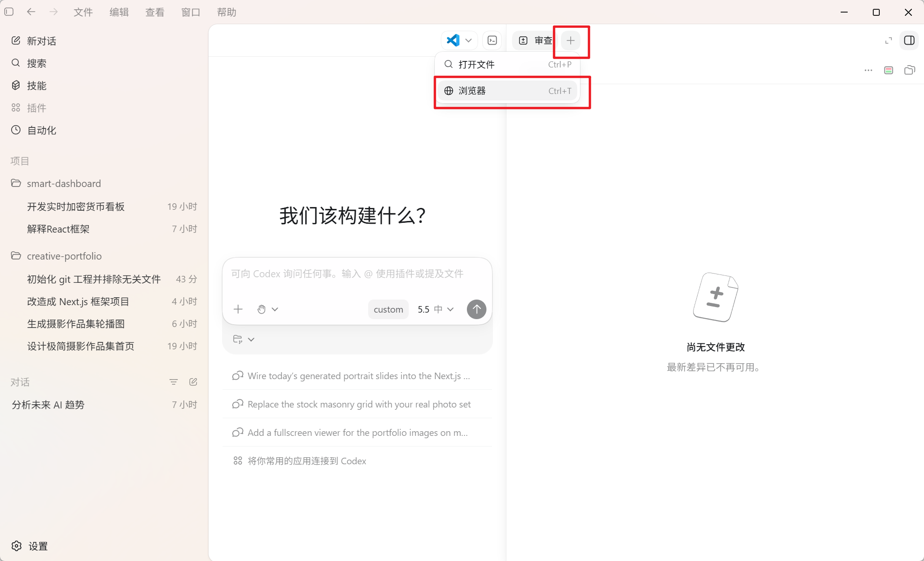Open the 帮助 menu

pyautogui.click(x=227, y=12)
